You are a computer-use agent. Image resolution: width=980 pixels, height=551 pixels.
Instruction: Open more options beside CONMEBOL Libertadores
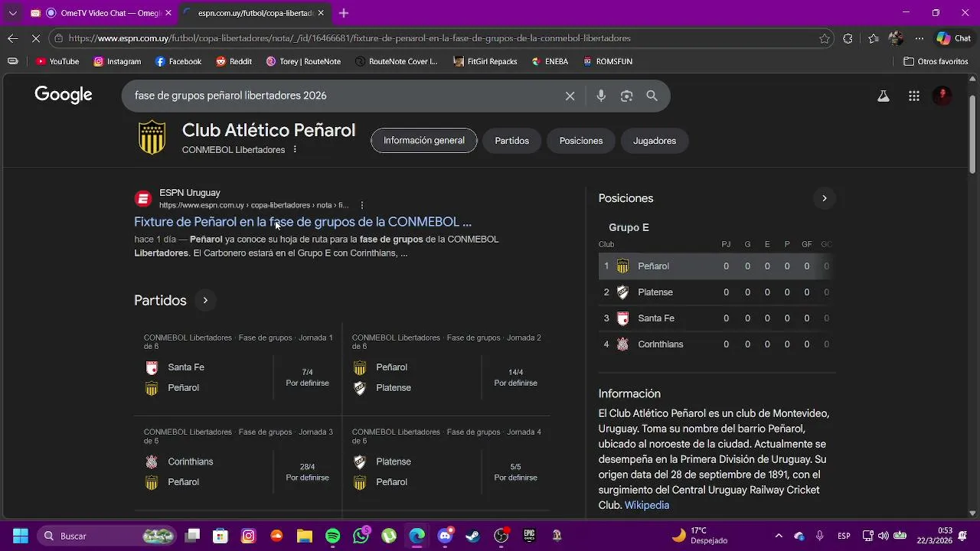tap(295, 149)
